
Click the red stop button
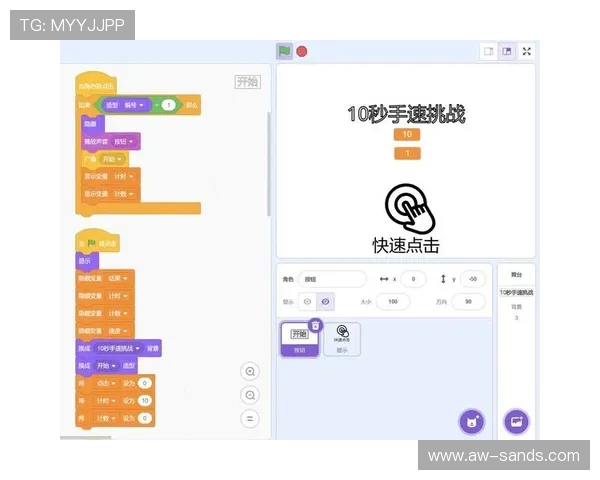302,51
